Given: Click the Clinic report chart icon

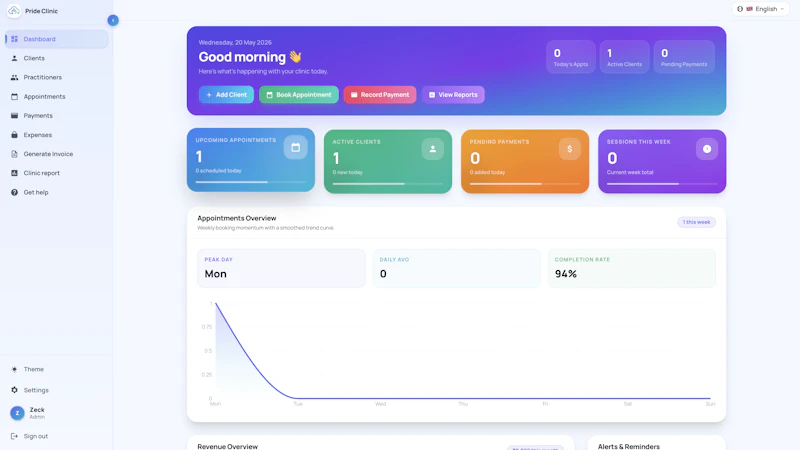Looking at the screenshot, I should coord(14,173).
